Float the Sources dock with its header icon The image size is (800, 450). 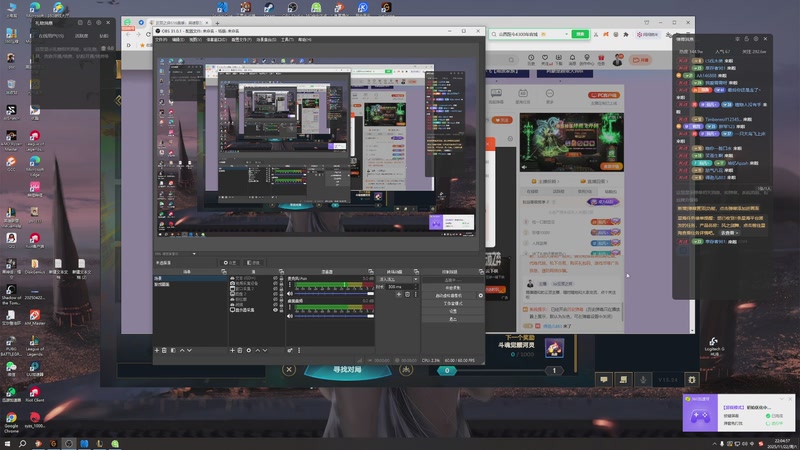pos(281,271)
